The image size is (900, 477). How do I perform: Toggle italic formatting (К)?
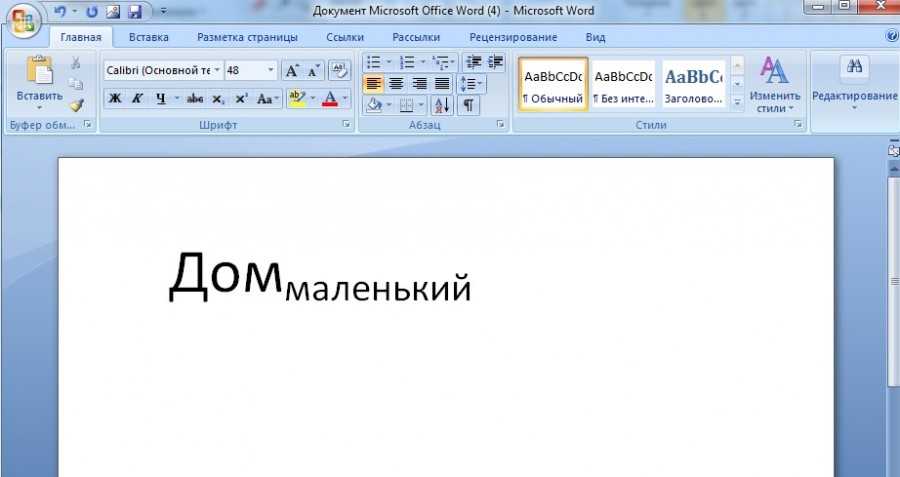coord(136,99)
